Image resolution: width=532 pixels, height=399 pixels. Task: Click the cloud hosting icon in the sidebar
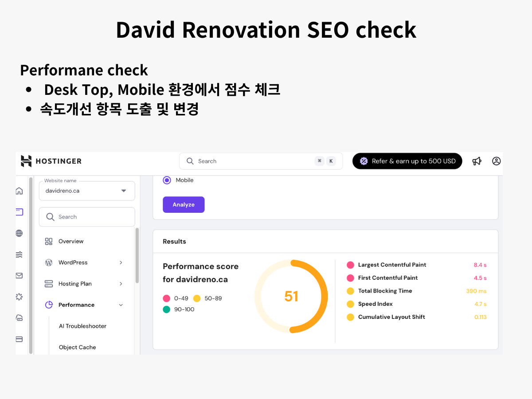[19, 318]
